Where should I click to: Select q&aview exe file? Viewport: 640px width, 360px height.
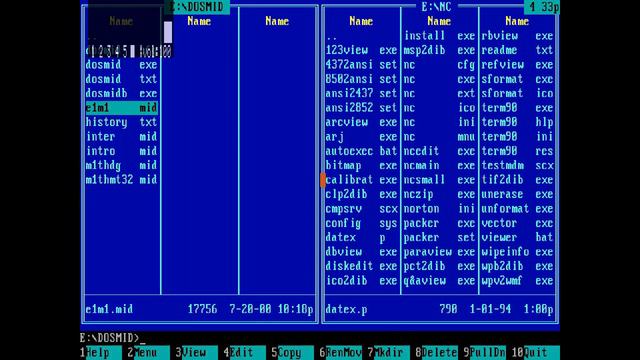(440, 280)
